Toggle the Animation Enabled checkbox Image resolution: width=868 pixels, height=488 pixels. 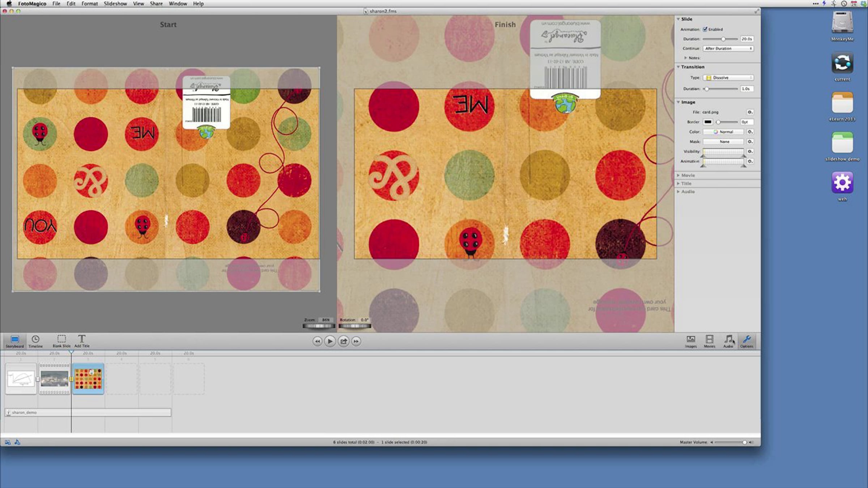pyautogui.click(x=705, y=29)
